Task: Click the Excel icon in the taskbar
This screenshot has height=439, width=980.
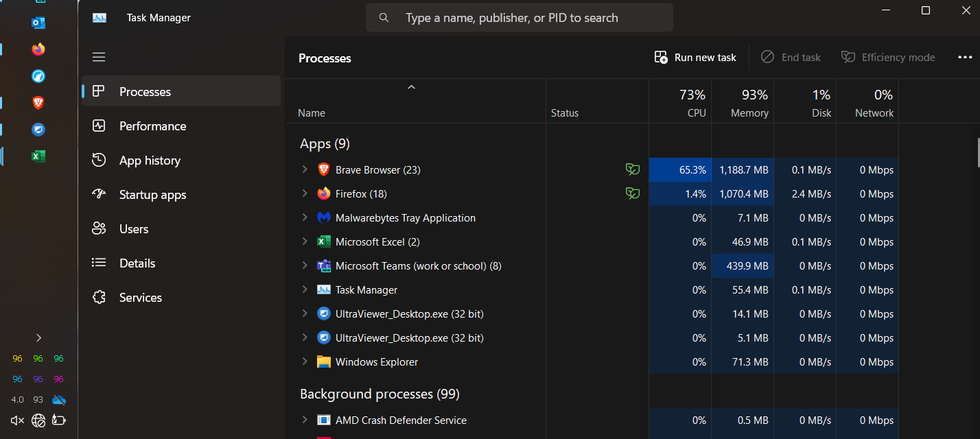Action: coord(38,156)
